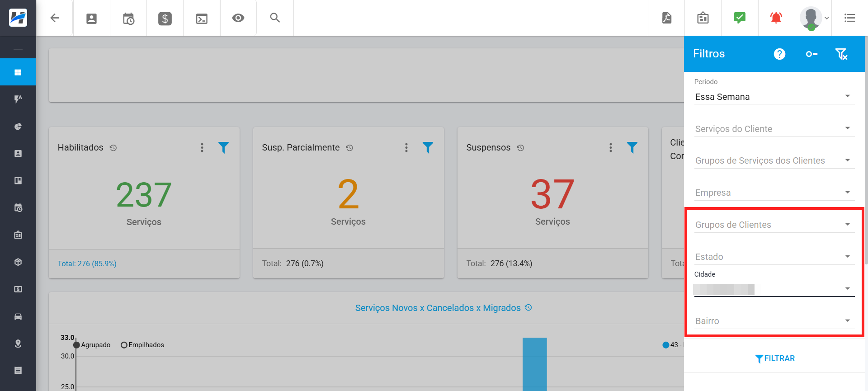Click the history icon next to Suspensos
The height and width of the screenshot is (391, 868).
[x=521, y=148]
